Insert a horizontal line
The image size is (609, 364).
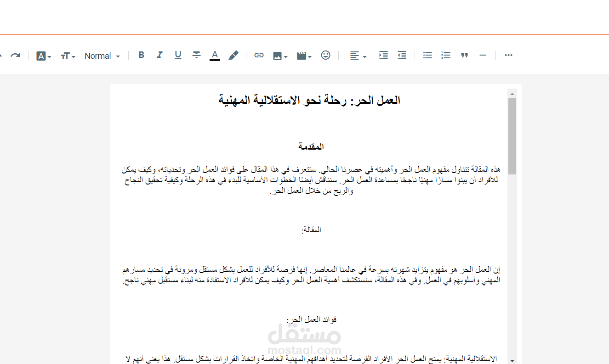coord(483,55)
